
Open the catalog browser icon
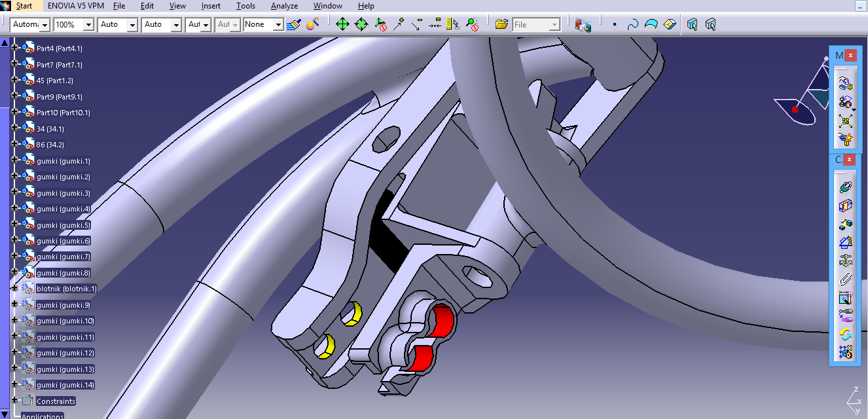click(x=583, y=25)
